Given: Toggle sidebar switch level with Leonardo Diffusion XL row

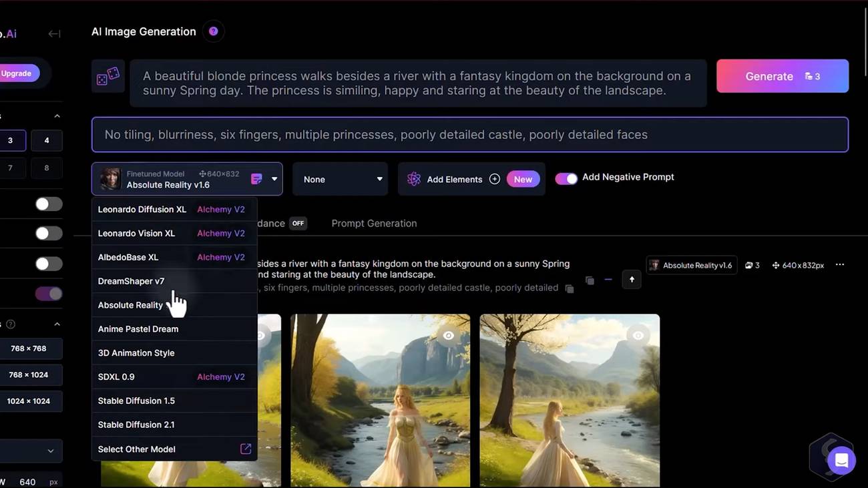Looking at the screenshot, I should (49, 204).
